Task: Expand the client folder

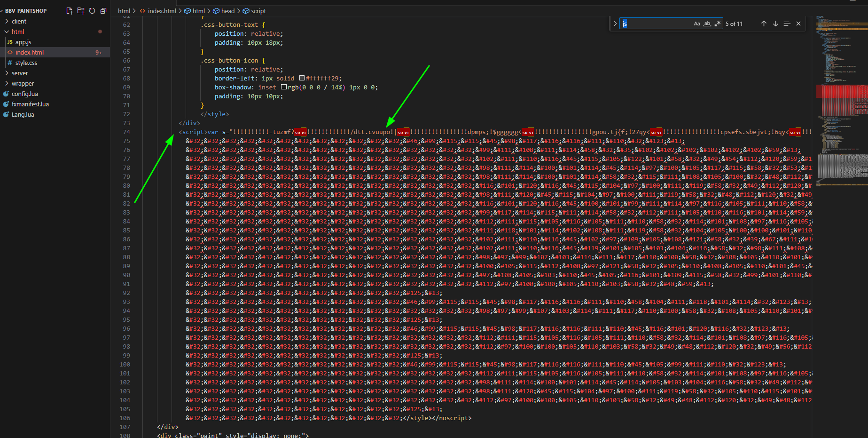Action: click(x=19, y=21)
